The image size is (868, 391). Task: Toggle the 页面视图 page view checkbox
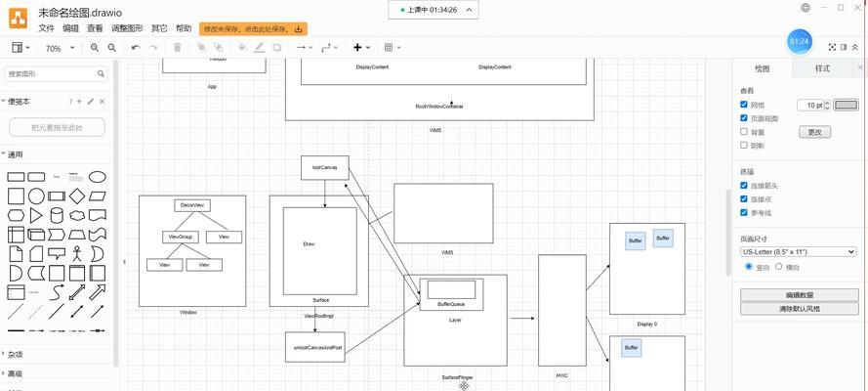[x=744, y=118]
